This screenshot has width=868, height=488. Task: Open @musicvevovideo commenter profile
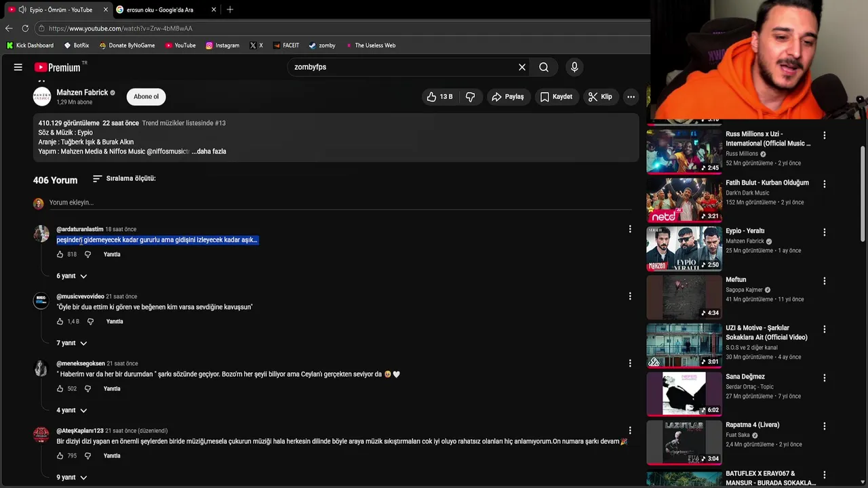[80, 296]
